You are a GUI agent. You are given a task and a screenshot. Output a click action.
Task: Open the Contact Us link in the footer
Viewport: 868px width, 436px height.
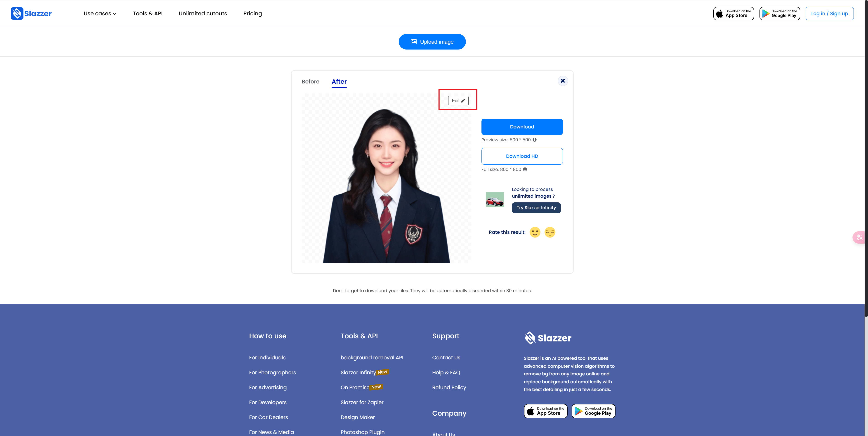[446, 357]
